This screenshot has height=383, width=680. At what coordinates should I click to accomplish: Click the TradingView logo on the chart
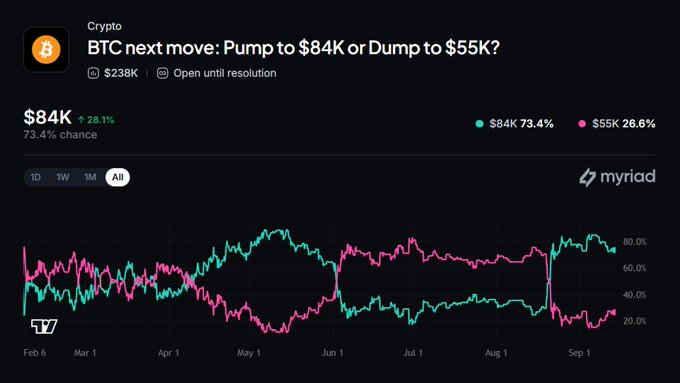tap(44, 326)
